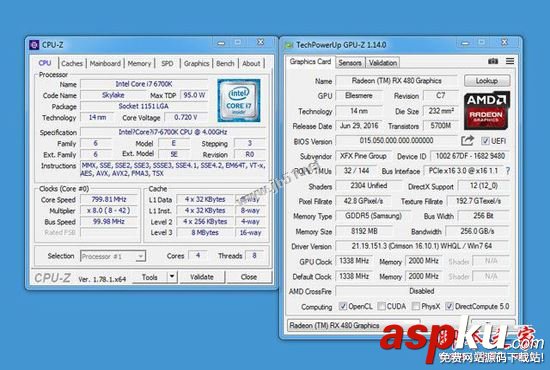Viewport: 550px width, 370px height.
Task: Click the Shaders value '2304 Unified'
Action: pos(369,186)
